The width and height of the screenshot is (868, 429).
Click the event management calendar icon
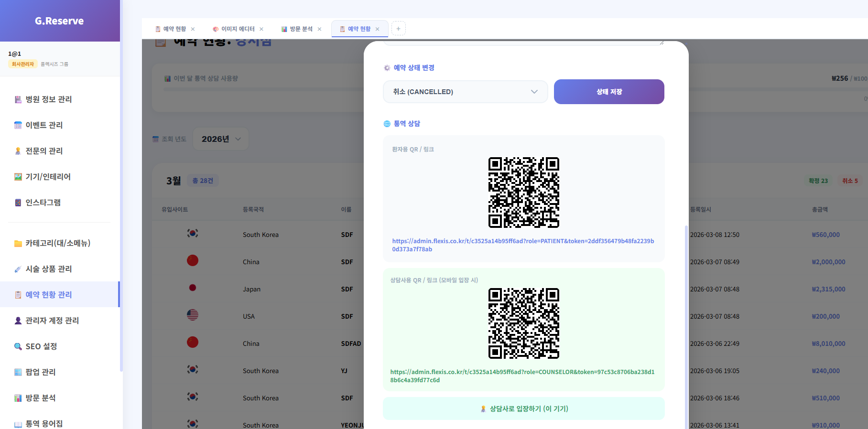18,125
